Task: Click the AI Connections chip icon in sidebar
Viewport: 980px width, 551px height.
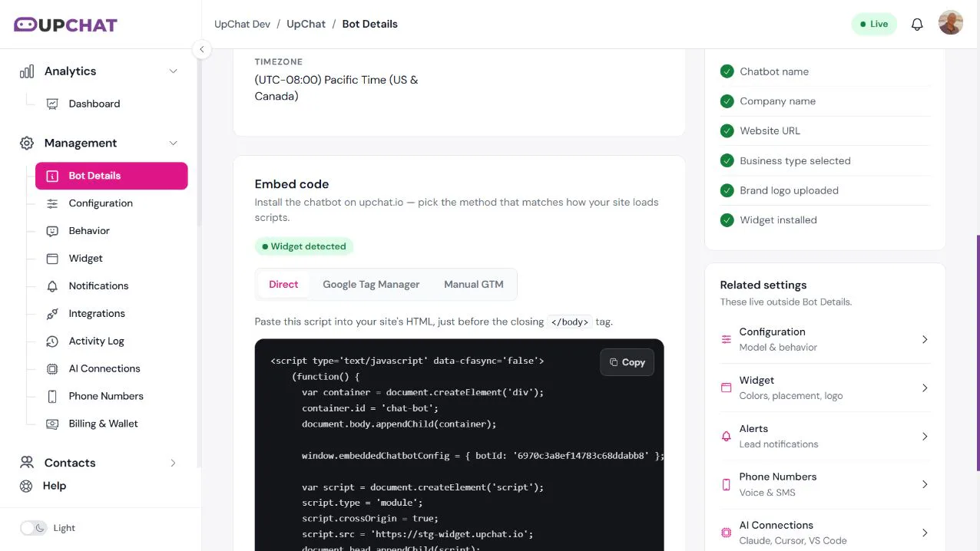Action: tap(52, 369)
